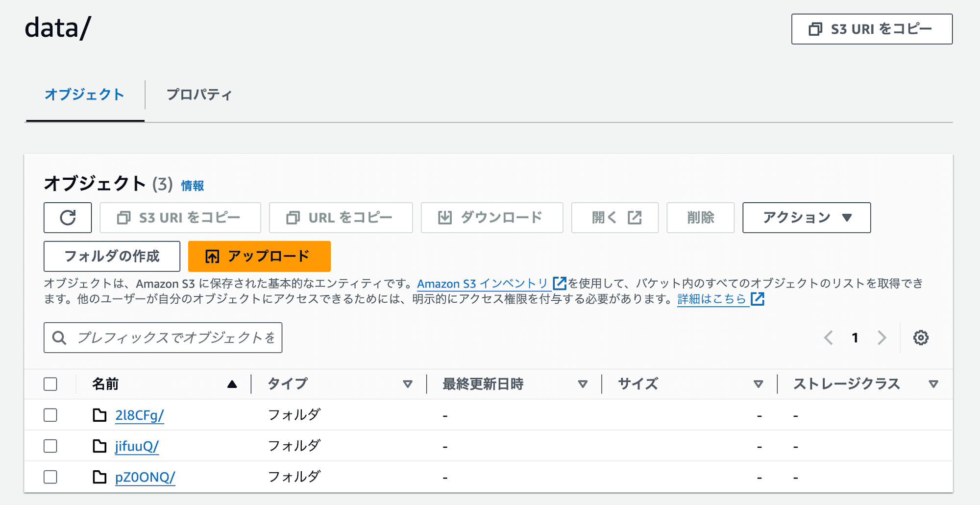Image resolution: width=980 pixels, height=505 pixels.
Task: Click the 開く button
Action: click(614, 217)
